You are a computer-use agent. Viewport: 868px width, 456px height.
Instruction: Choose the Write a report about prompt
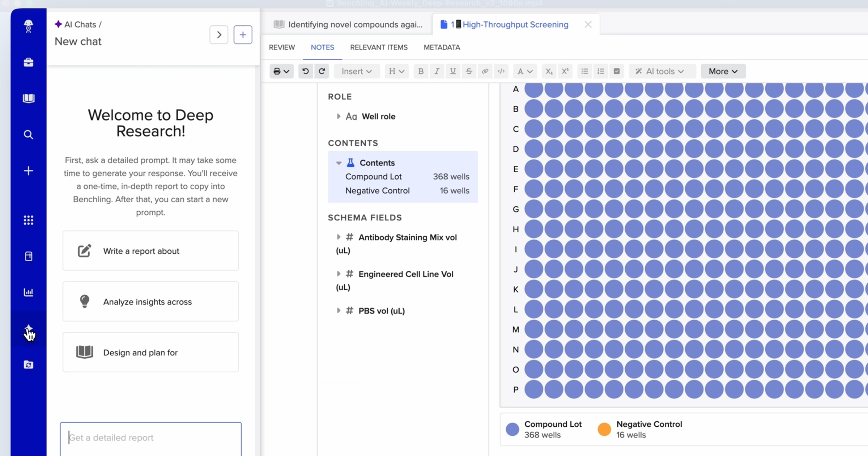(150, 251)
